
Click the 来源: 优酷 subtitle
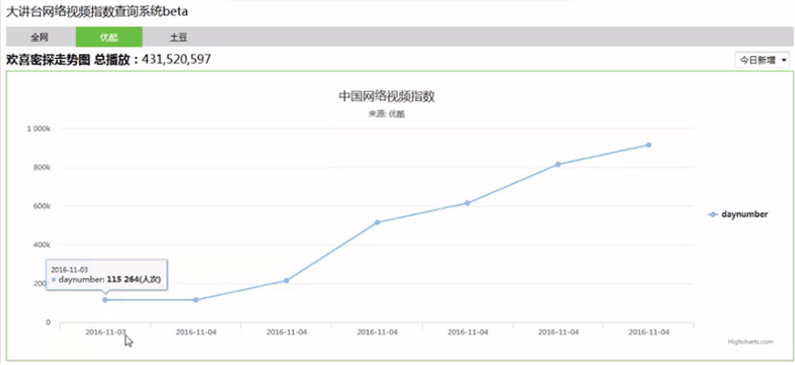pyautogui.click(x=386, y=114)
